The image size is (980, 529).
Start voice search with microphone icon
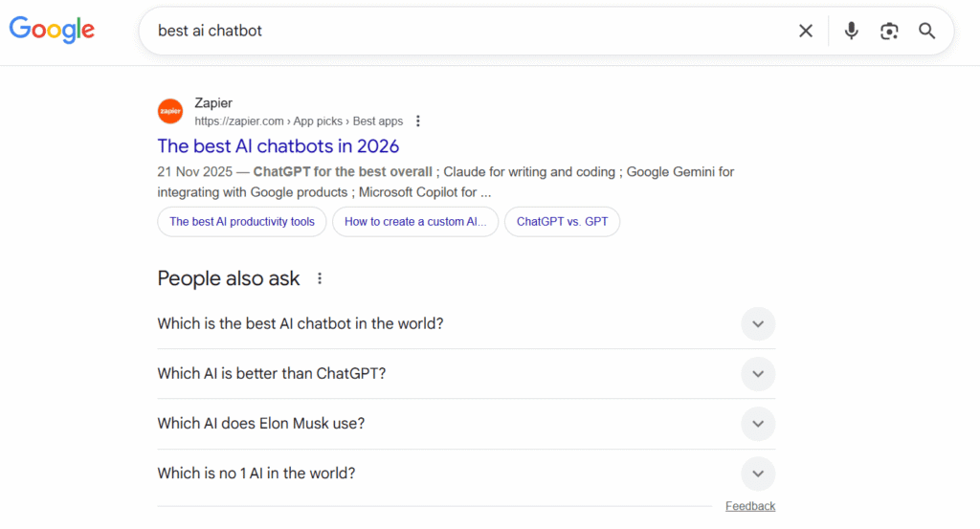coord(851,31)
